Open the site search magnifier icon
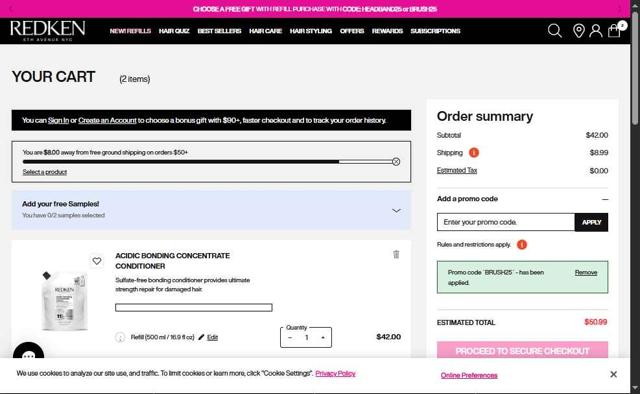Viewport: 640px width, 394px height. 554,31
